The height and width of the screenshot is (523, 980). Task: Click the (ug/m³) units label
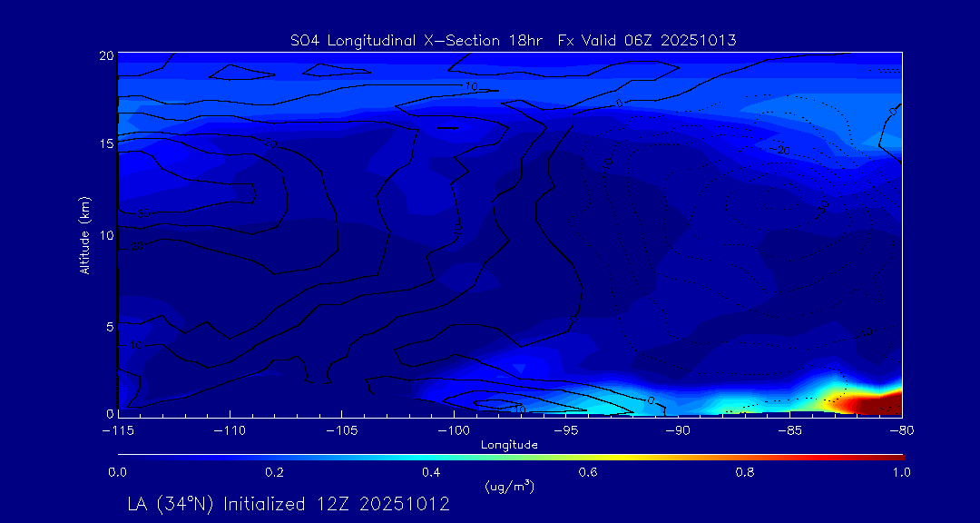[x=510, y=486]
